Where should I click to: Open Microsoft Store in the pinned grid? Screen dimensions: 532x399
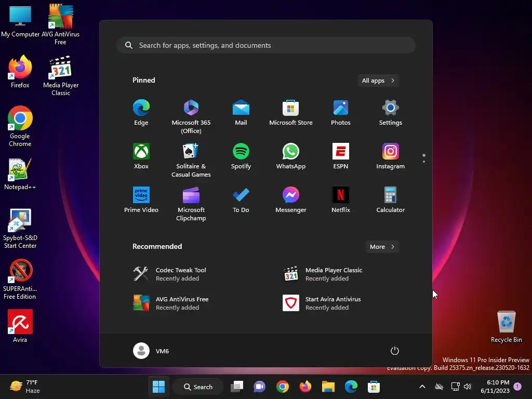point(291,113)
